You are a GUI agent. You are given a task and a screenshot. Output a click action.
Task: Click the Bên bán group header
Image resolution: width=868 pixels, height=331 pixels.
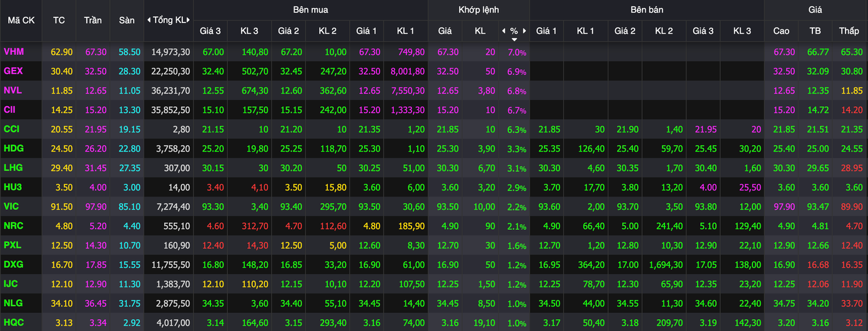[646, 10]
